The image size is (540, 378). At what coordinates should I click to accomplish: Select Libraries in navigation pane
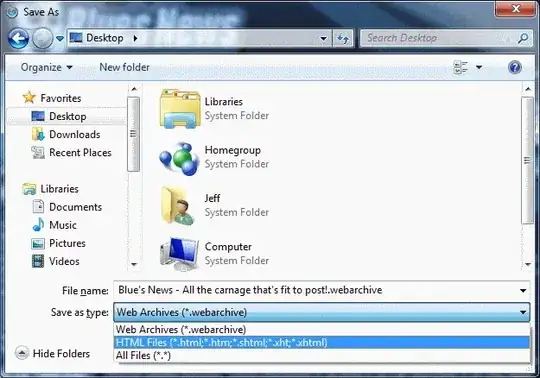click(59, 189)
